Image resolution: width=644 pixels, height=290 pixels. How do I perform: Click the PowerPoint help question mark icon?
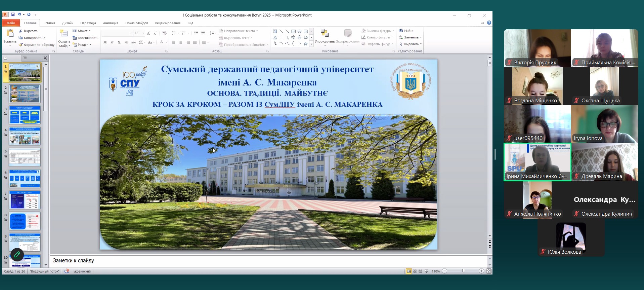489,23
